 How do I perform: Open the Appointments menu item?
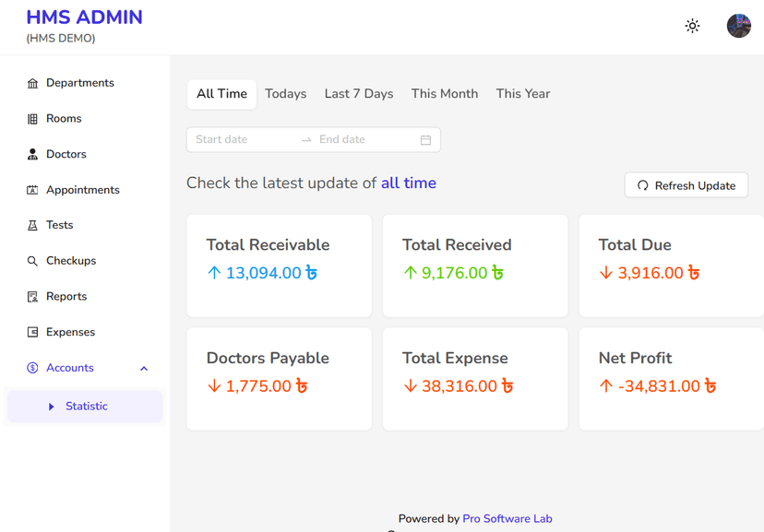[85, 190]
